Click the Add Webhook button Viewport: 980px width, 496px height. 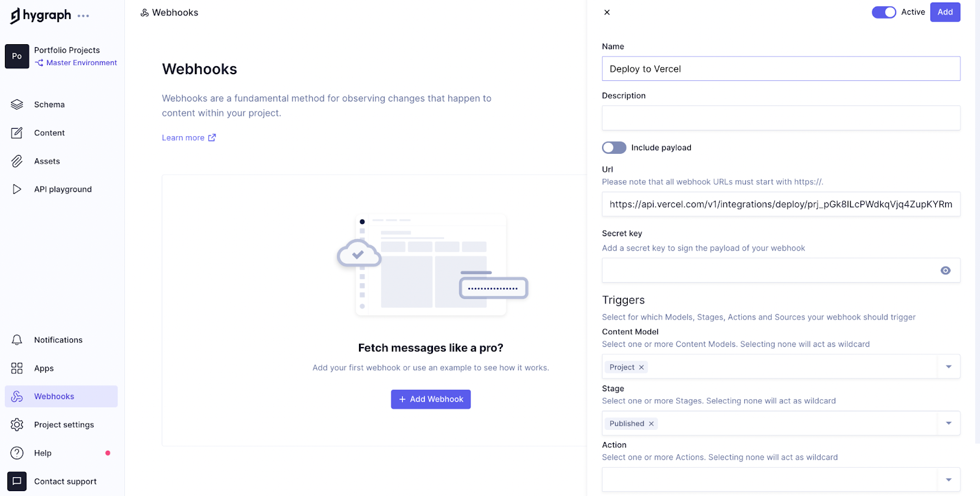pyautogui.click(x=431, y=399)
